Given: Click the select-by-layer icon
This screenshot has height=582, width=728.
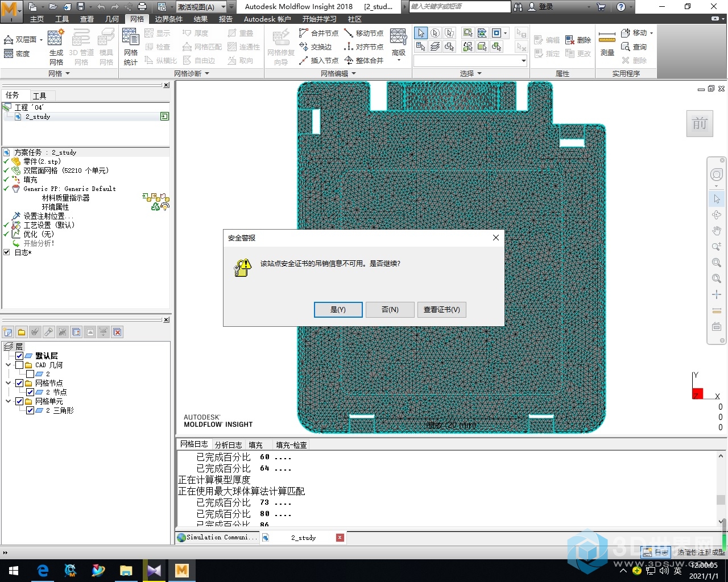Looking at the screenshot, I should (x=435, y=47).
